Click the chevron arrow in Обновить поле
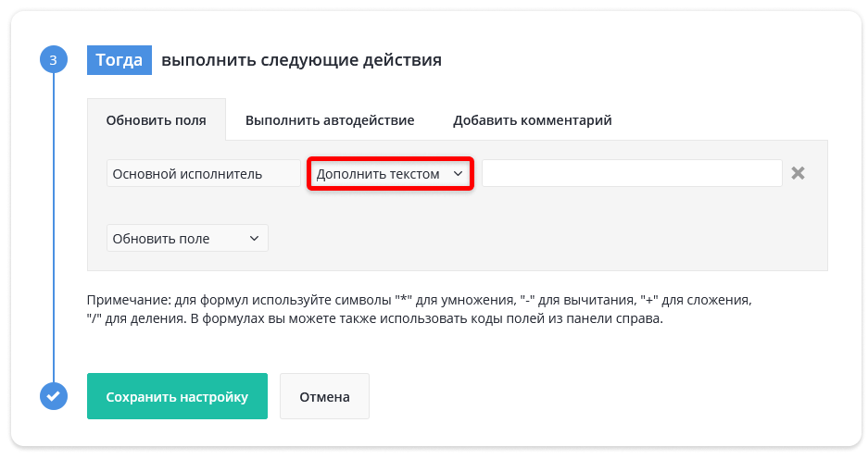This screenshot has height=460, width=868. 254,238
